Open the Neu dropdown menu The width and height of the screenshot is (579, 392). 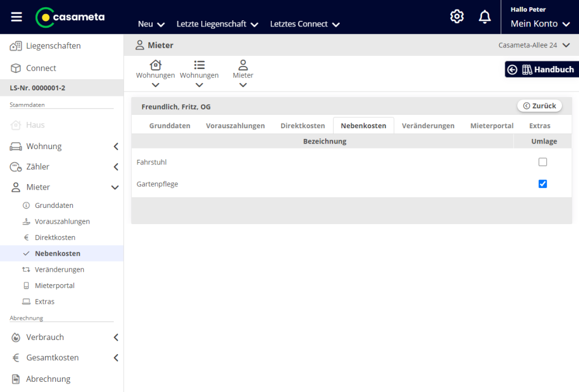click(x=151, y=24)
